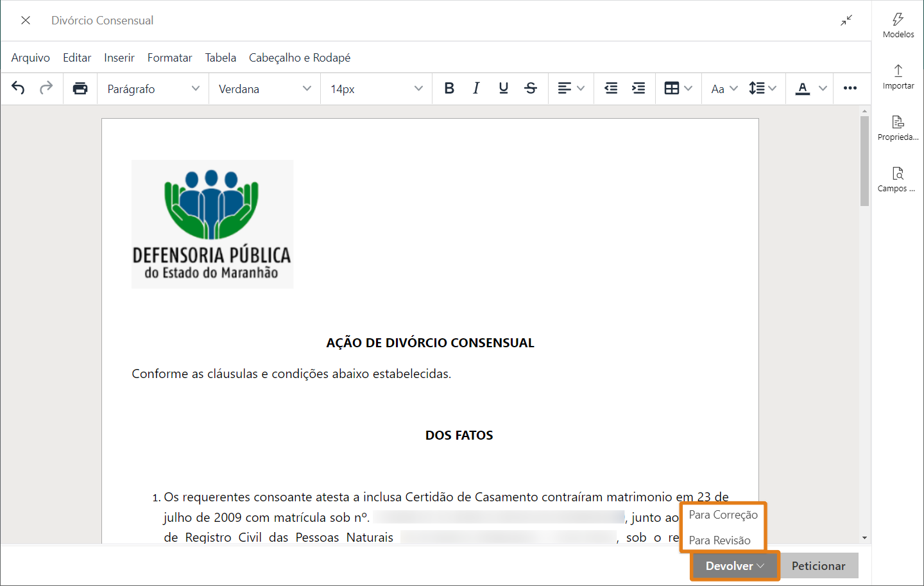The width and height of the screenshot is (924, 586).
Task: Open the Inserir menu
Action: pyautogui.click(x=119, y=58)
